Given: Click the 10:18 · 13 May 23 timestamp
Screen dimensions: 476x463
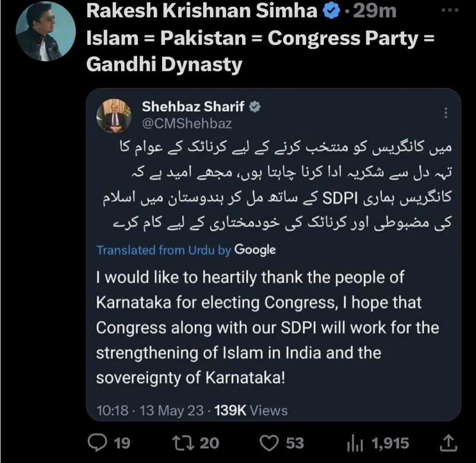Looking at the screenshot, I should click(x=150, y=411).
